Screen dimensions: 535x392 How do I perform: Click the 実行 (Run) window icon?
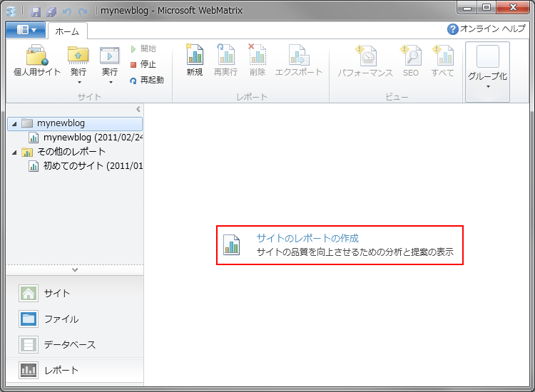tap(110, 55)
